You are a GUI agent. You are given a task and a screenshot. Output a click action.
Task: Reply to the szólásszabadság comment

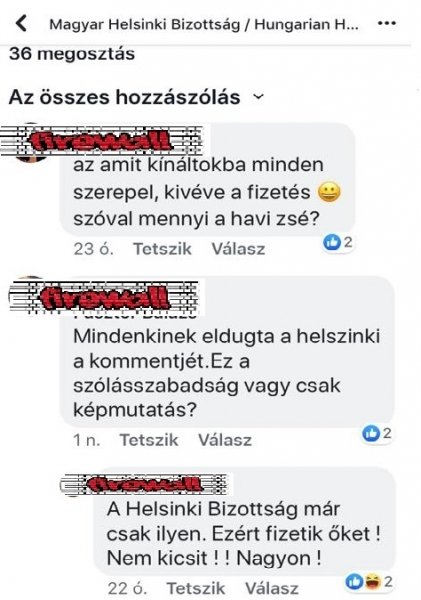pyautogui.click(x=225, y=440)
